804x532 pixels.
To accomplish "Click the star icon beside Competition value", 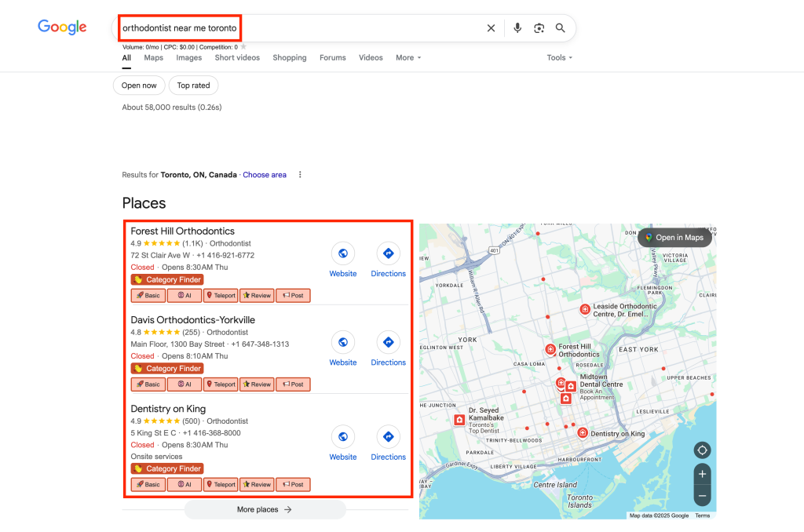I will tap(243, 46).
